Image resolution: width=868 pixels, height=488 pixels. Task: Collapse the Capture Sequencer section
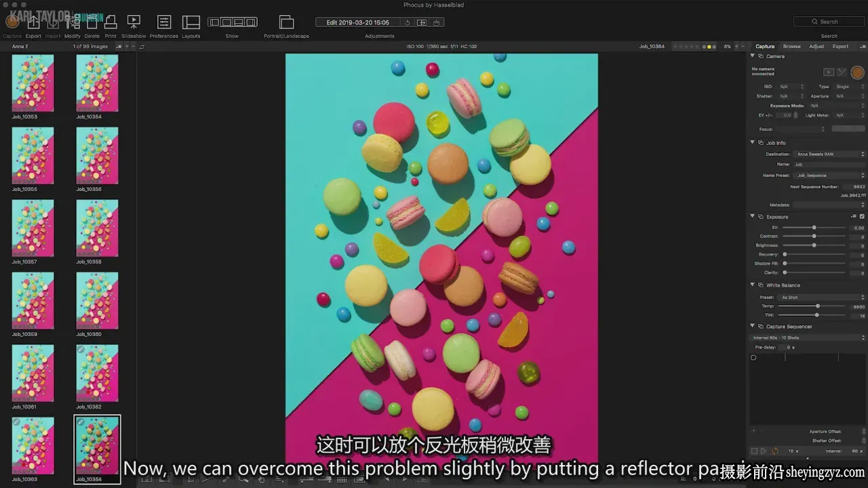point(752,326)
